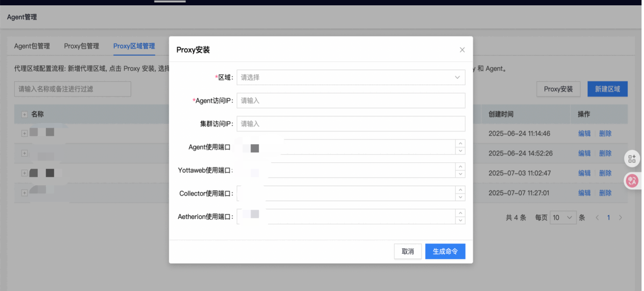Click the 新建区域 button

pyautogui.click(x=608, y=89)
